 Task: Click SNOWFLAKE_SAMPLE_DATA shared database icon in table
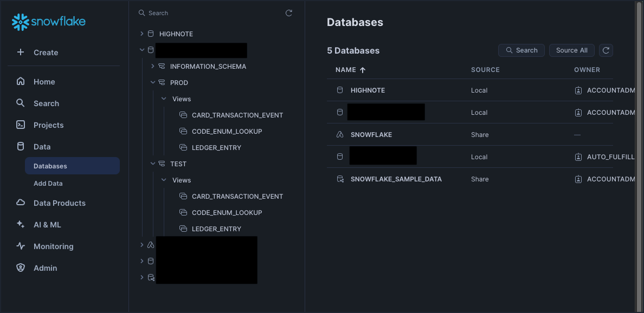[x=340, y=179]
